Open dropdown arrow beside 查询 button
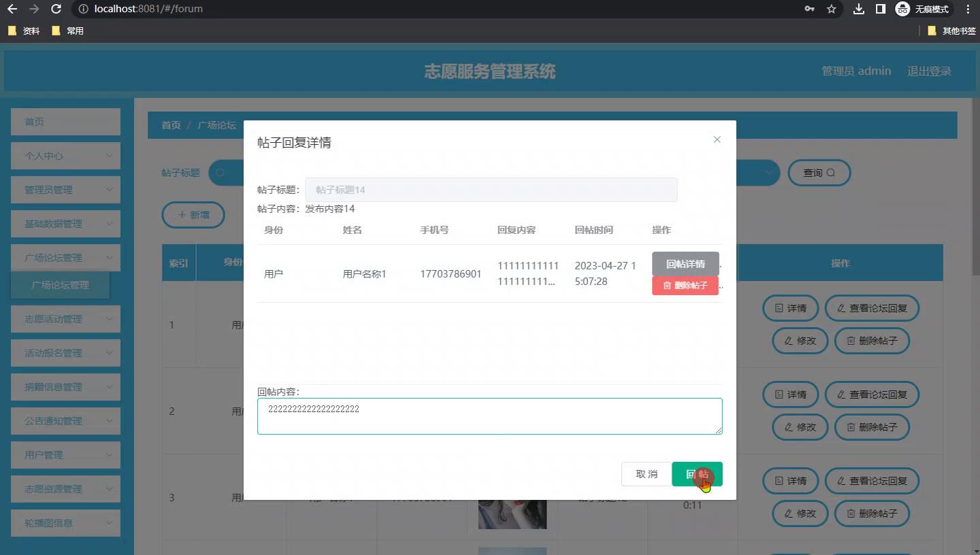980x555 pixels. pyautogui.click(x=770, y=173)
